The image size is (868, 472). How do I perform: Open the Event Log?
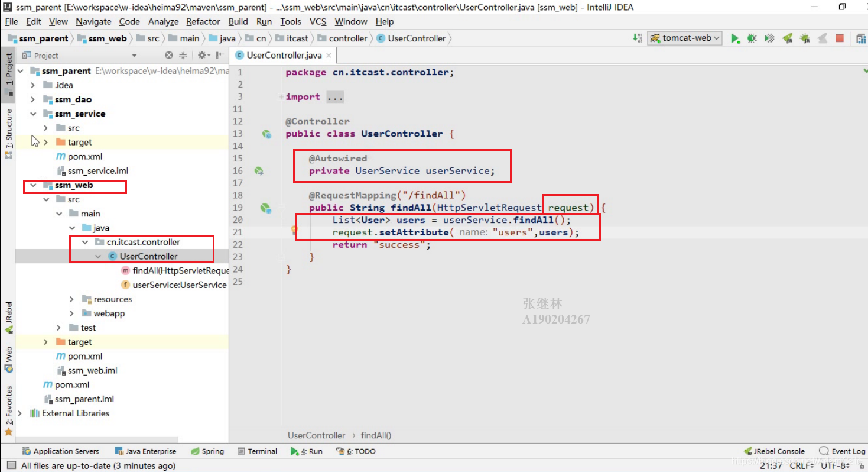tap(842, 451)
